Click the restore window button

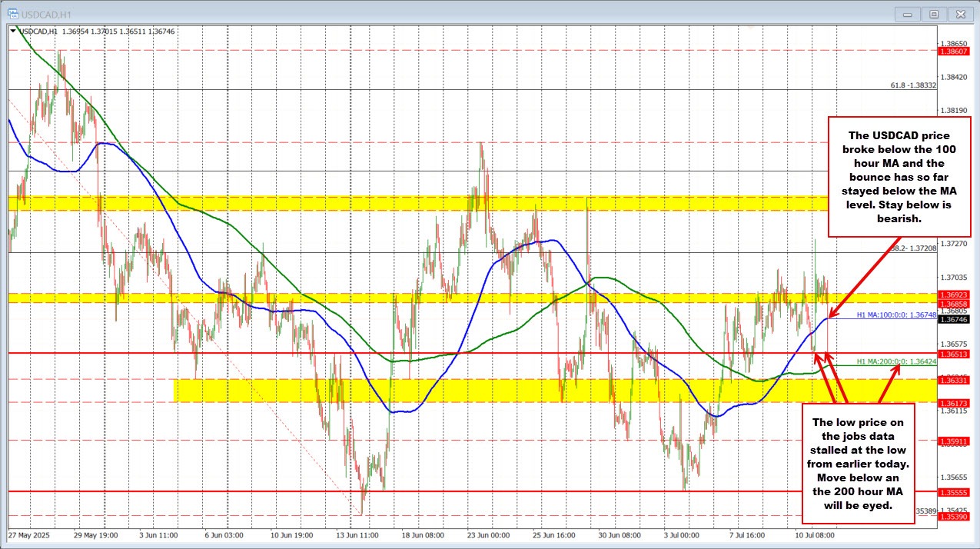[x=933, y=14]
